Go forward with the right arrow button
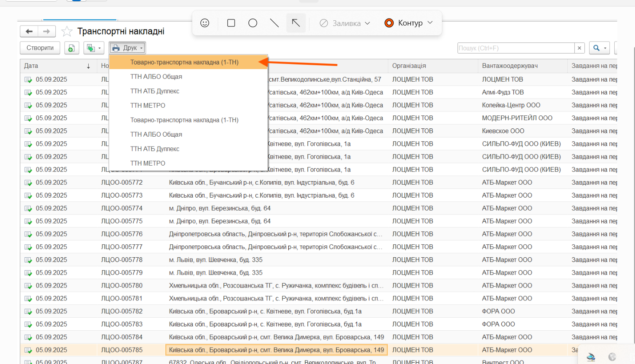635x364 pixels. tap(47, 31)
